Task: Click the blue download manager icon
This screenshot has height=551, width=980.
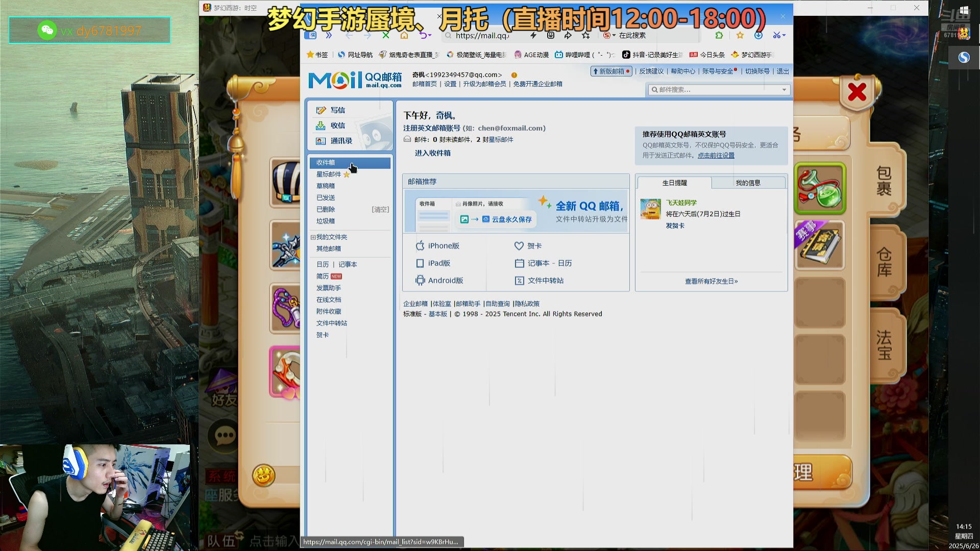Action: [x=758, y=35]
